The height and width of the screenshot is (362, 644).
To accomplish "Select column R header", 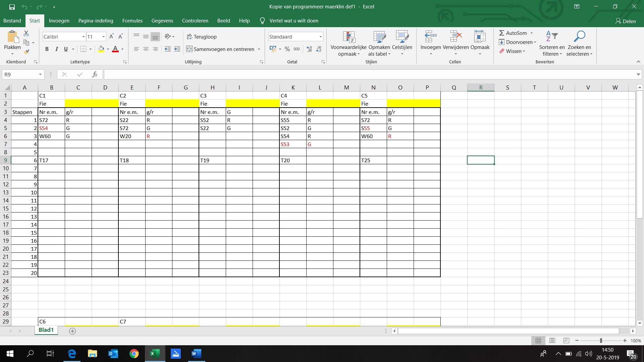I will pyautogui.click(x=481, y=87).
